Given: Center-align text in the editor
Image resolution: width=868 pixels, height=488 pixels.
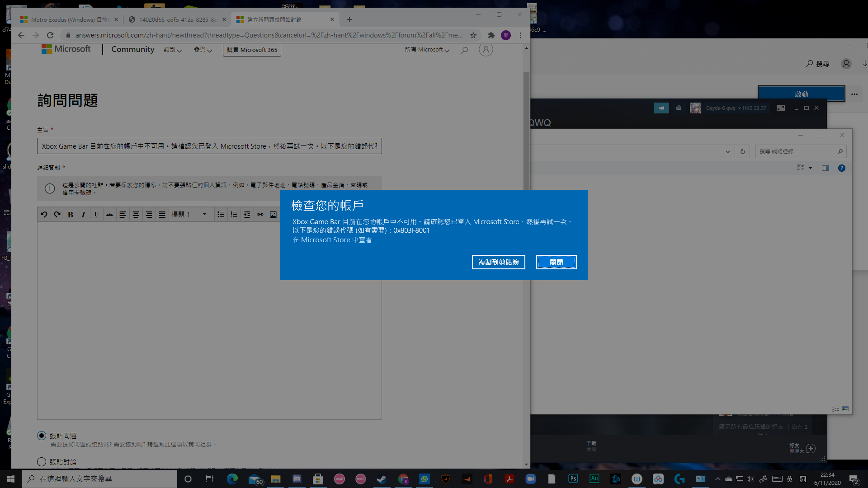Looking at the screenshot, I should [136, 215].
